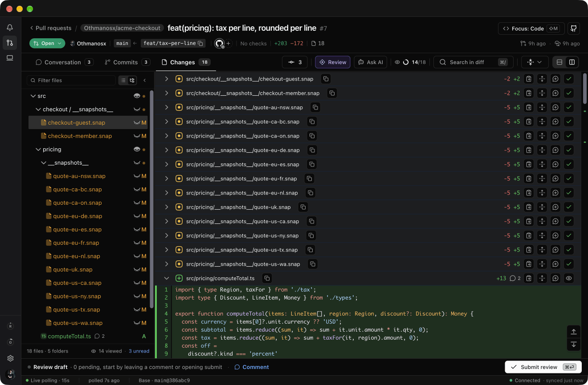
Task: Copy path of computeTotal.ts file
Action: click(x=267, y=278)
